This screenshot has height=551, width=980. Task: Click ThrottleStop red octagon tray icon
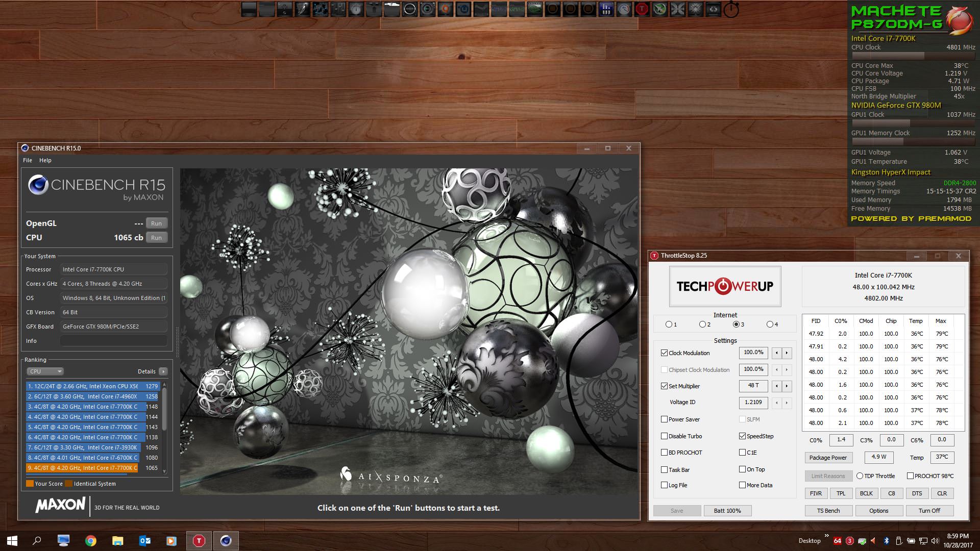tap(850, 541)
